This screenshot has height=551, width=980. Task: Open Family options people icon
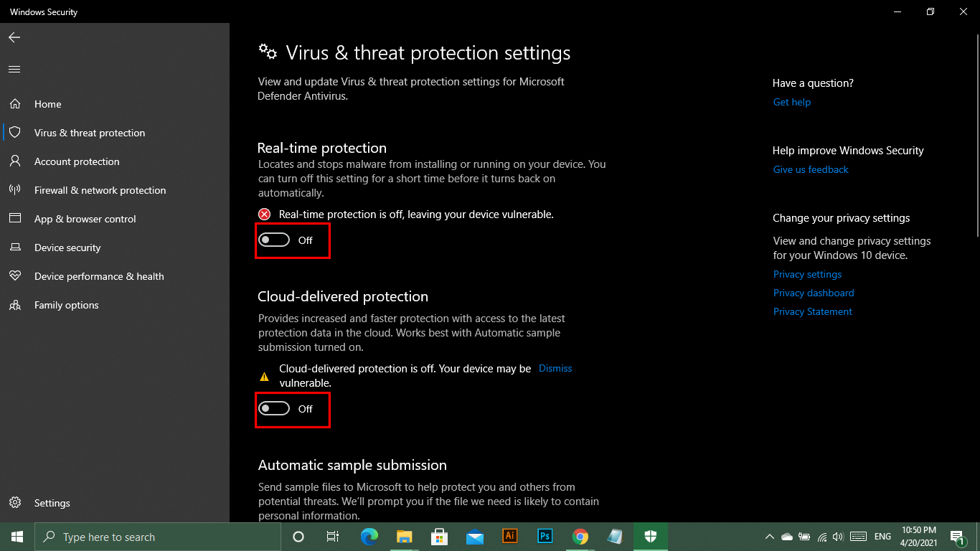pyautogui.click(x=14, y=305)
